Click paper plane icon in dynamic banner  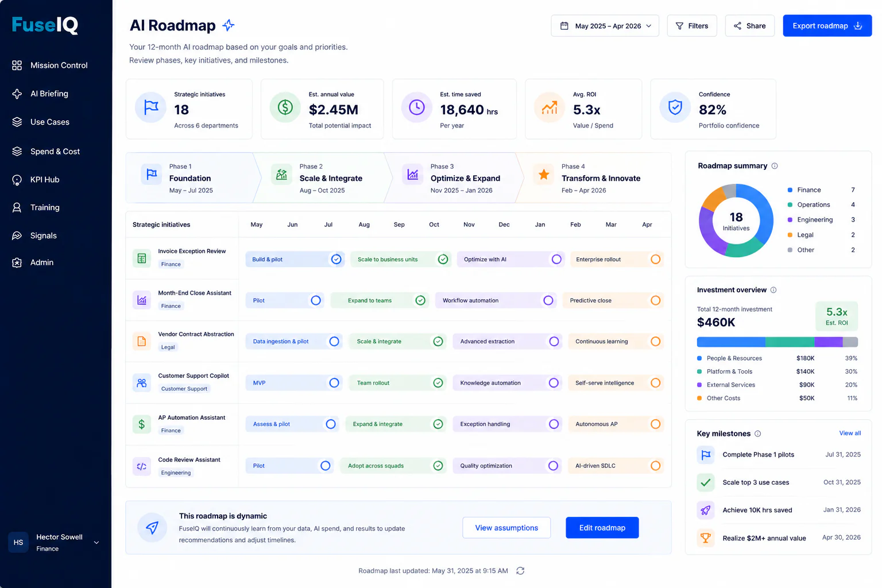[x=152, y=528]
